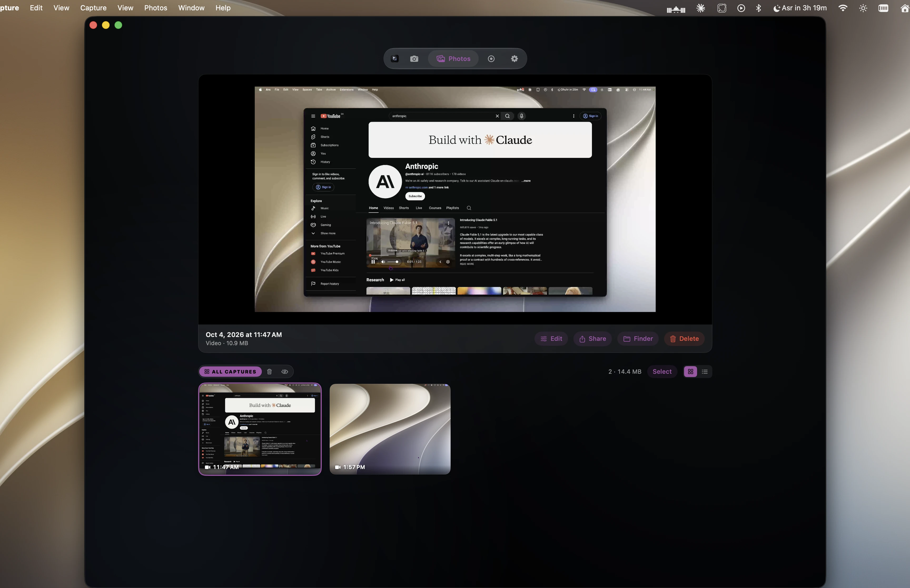This screenshot has width=910, height=588.
Task: Open the Photos menu in menu bar
Action: click(x=155, y=8)
